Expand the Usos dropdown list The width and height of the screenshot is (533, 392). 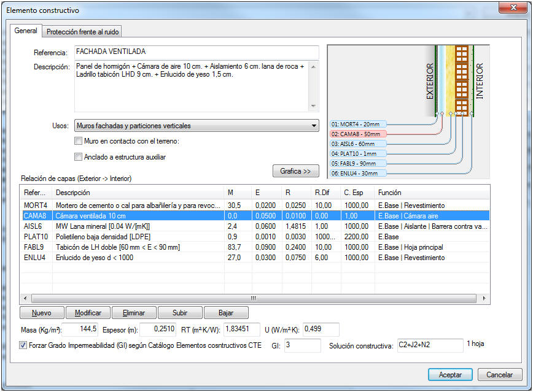click(x=196, y=126)
